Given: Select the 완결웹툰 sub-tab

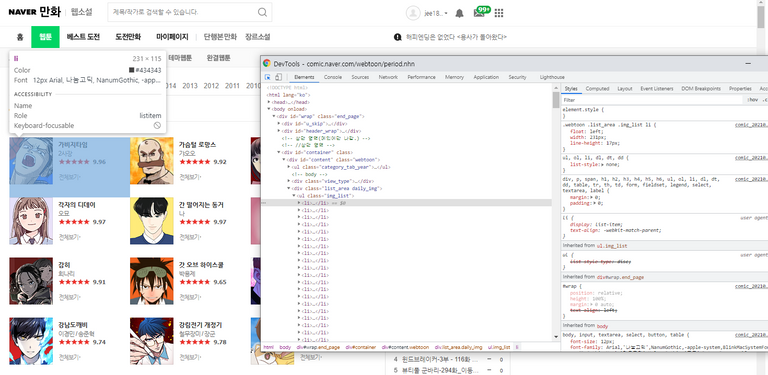Looking at the screenshot, I should tap(218, 58).
